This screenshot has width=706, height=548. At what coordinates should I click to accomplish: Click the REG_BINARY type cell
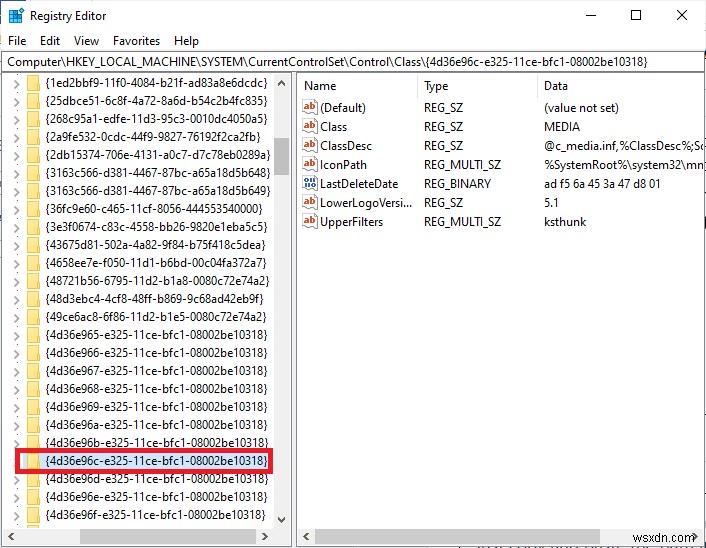pyautogui.click(x=457, y=184)
